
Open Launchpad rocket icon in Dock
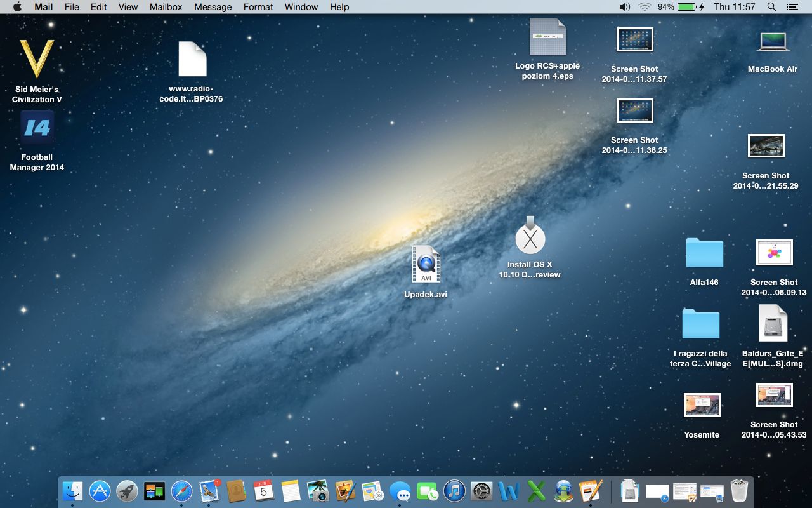(128, 491)
